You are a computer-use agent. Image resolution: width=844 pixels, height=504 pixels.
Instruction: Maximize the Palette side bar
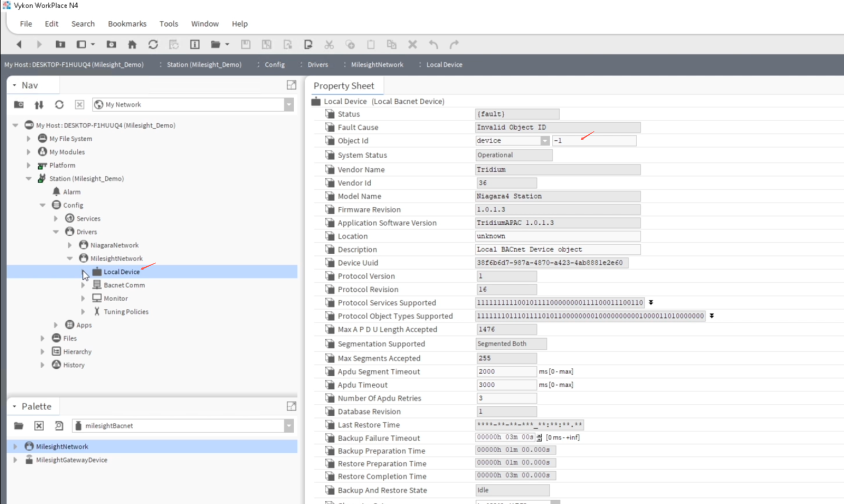click(292, 406)
